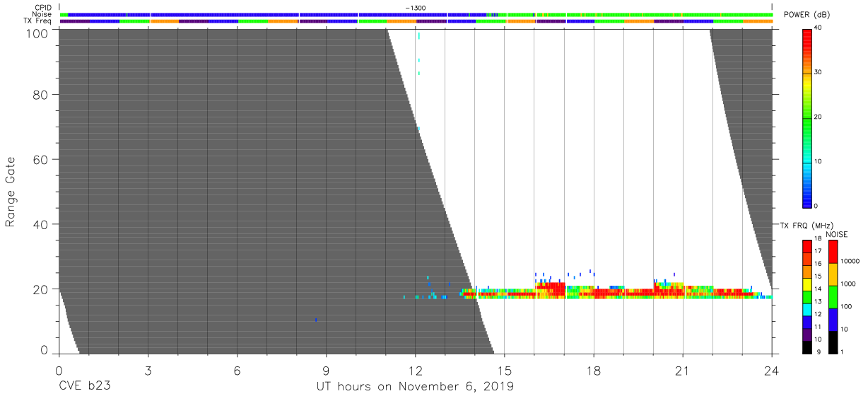The image size is (868, 401).
Task: Click the red swatch in NOISE legend
Action: coord(833,251)
